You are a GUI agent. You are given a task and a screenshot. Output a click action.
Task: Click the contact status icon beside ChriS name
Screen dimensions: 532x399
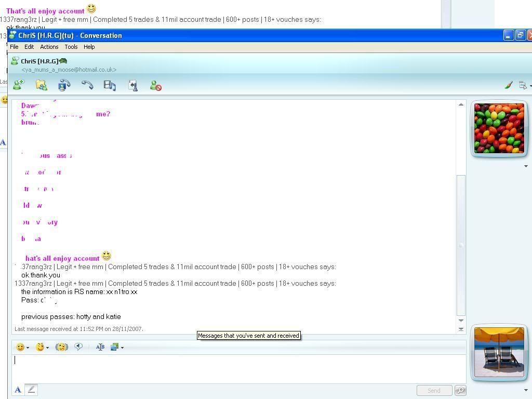pyautogui.click(x=15, y=61)
